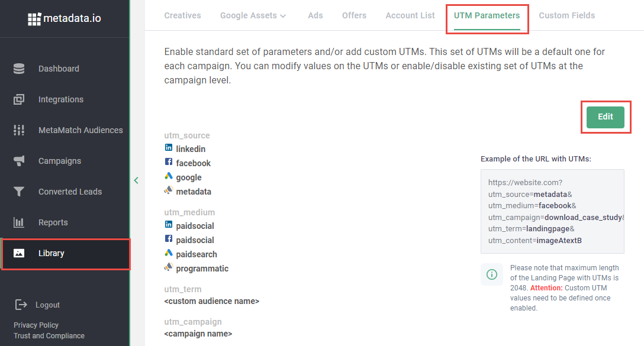The width and height of the screenshot is (644, 346).
Task: Navigate to Campaigns
Action: click(60, 160)
